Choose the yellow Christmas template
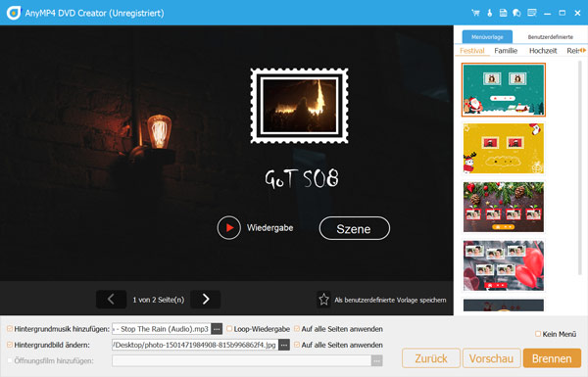Screen dimensions: 588x377 point(504,148)
